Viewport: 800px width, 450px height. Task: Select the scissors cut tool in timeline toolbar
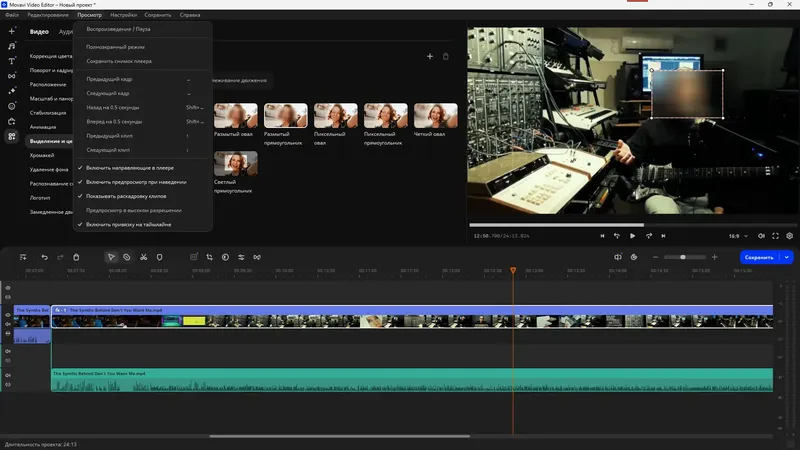[x=144, y=257]
